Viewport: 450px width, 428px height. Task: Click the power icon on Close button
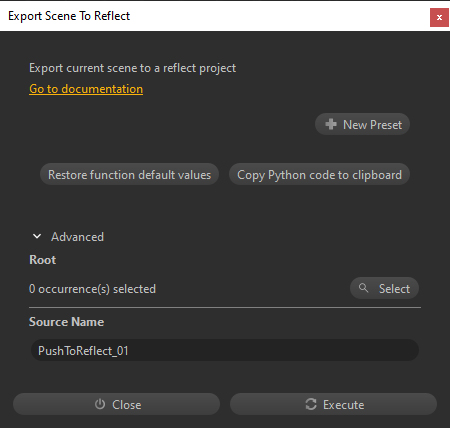[x=100, y=404]
